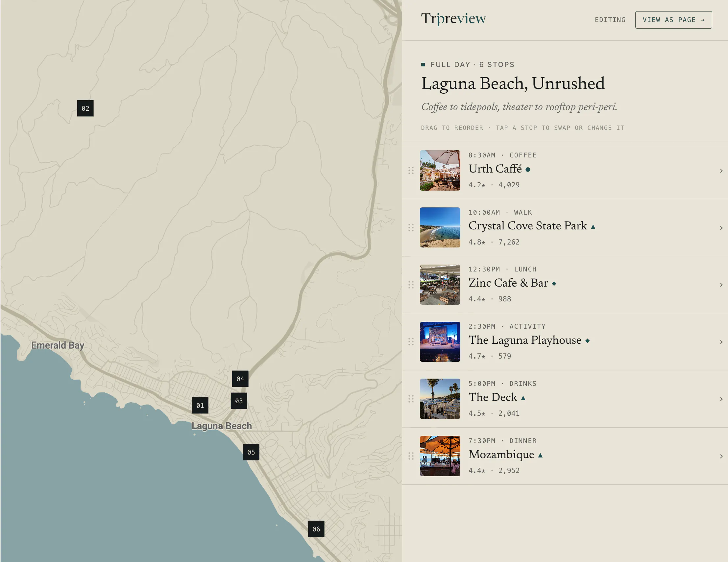Expand the Mozambique stop chevron
The width and height of the screenshot is (728, 562).
pyautogui.click(x=721, y=457)
